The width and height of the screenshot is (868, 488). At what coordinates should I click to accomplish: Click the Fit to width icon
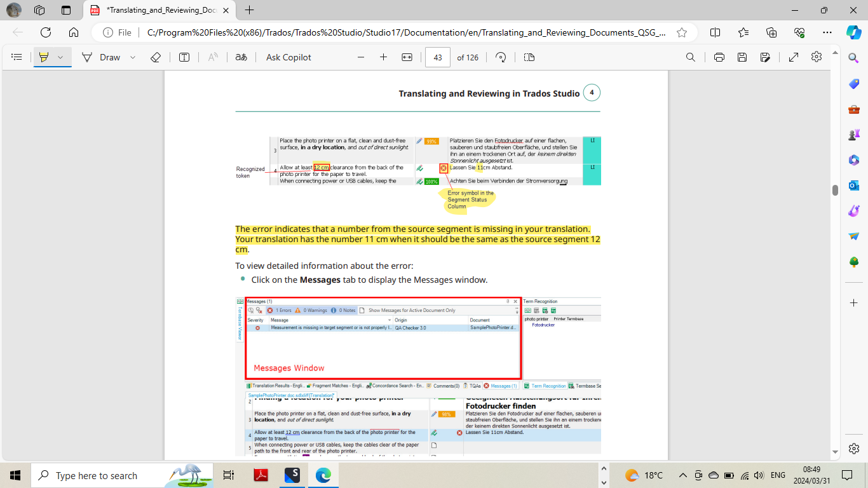pyautogui.click(x=407, y=57)
